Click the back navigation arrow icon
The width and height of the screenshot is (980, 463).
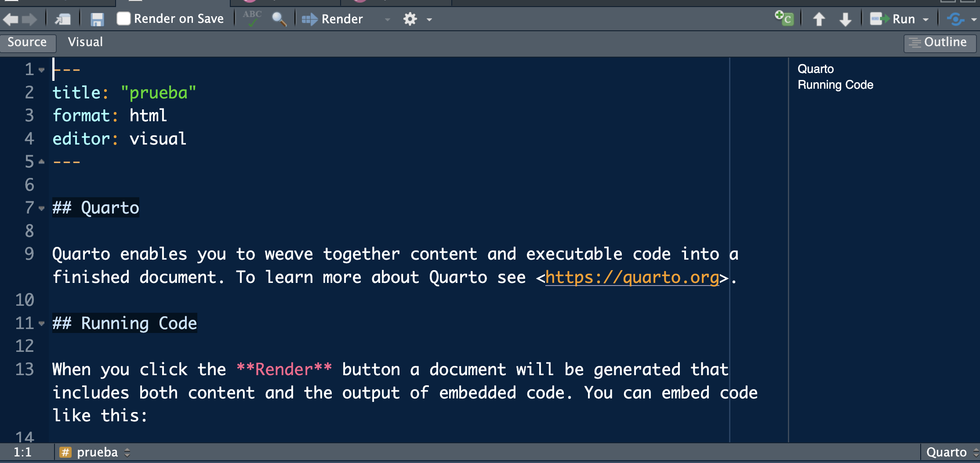(x=11, y=19)
